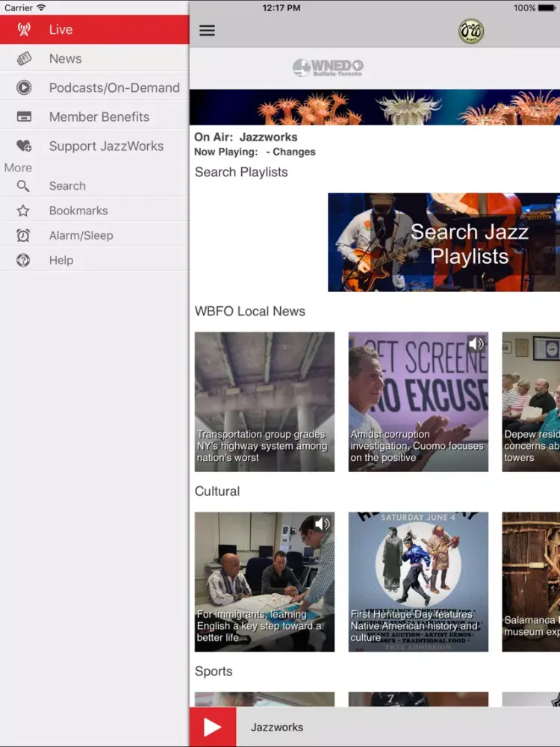This screenshot has height=747, width=560.
Task: Tap the battery indicator in status bar
Action: click(x=547, y=7)
